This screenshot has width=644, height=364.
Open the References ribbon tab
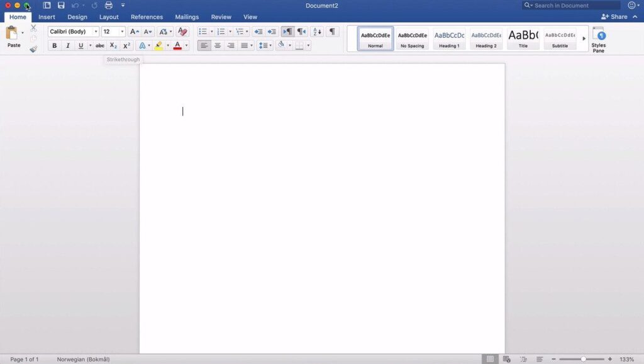point(147,17)
